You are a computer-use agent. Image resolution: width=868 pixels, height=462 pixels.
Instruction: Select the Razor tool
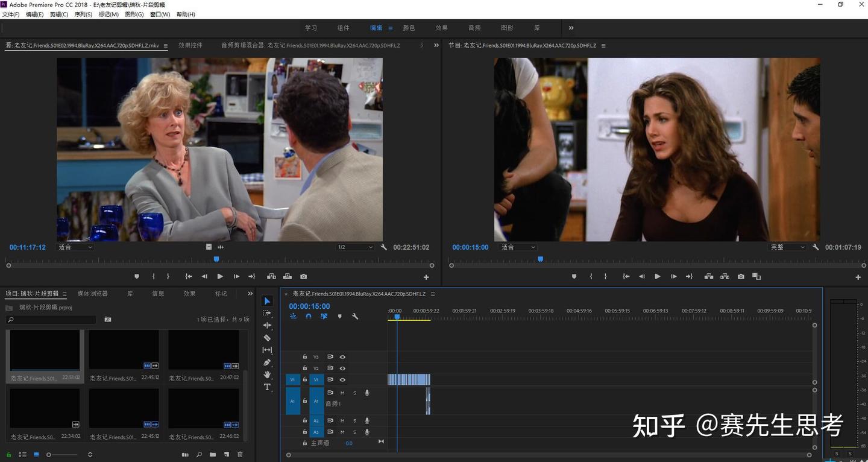pos(268,338)
